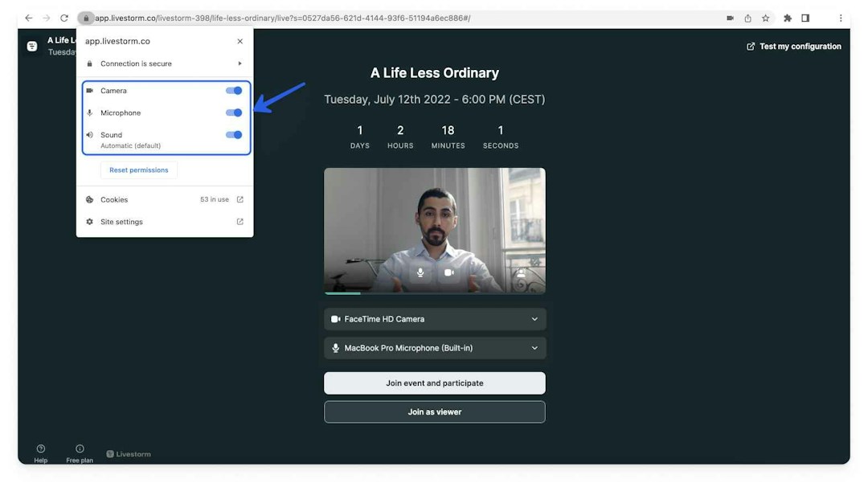Open the browser side panel icon

(805, 18)
